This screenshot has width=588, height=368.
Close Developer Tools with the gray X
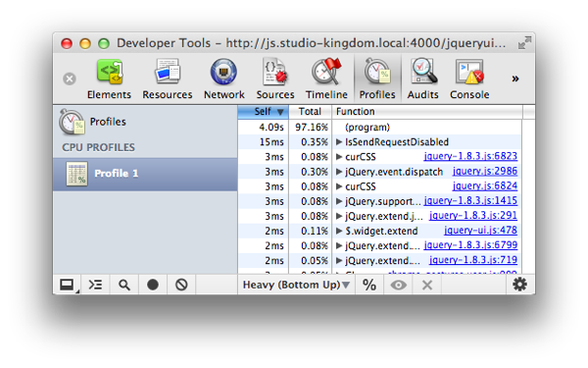point(70,79)
